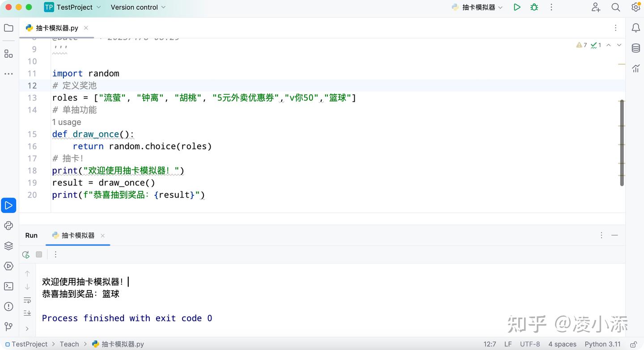The width and height of the screenshot is (644, 350).
Task: Start debugging with the bug icon
Action: (534, 7)
